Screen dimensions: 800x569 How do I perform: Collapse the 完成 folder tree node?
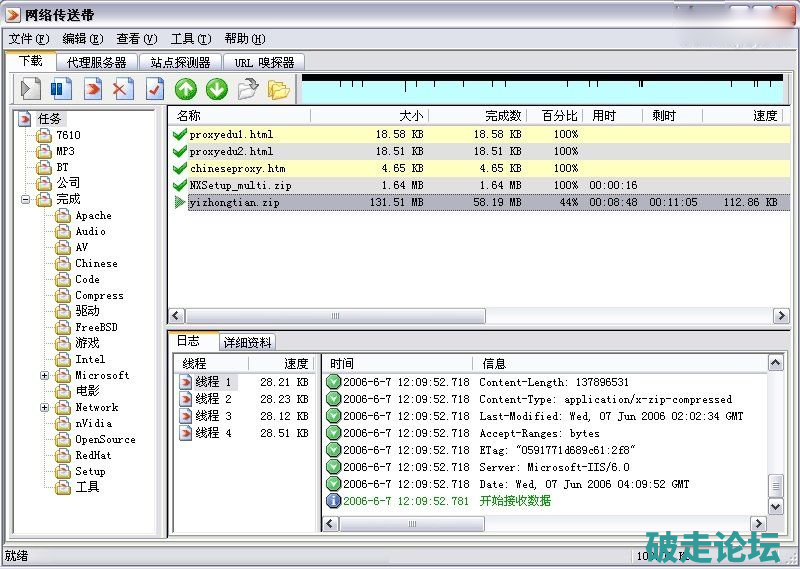point(25,200)
